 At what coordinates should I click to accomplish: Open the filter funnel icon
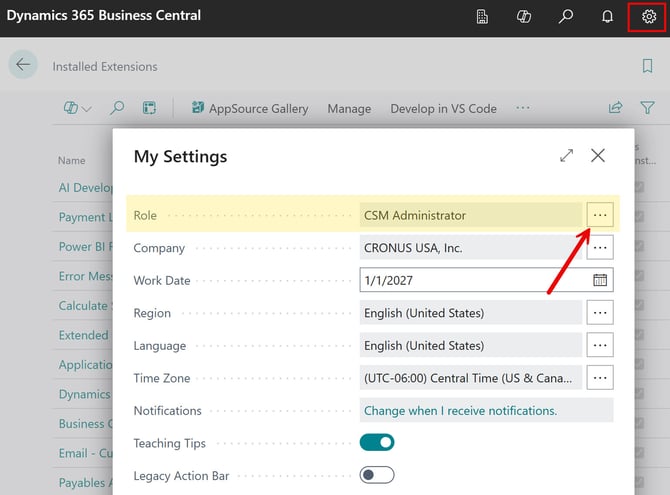(647, 108)
